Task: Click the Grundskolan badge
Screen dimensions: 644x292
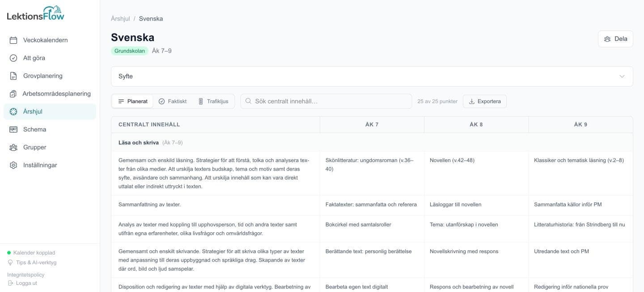Action: [x=130, y=51]
